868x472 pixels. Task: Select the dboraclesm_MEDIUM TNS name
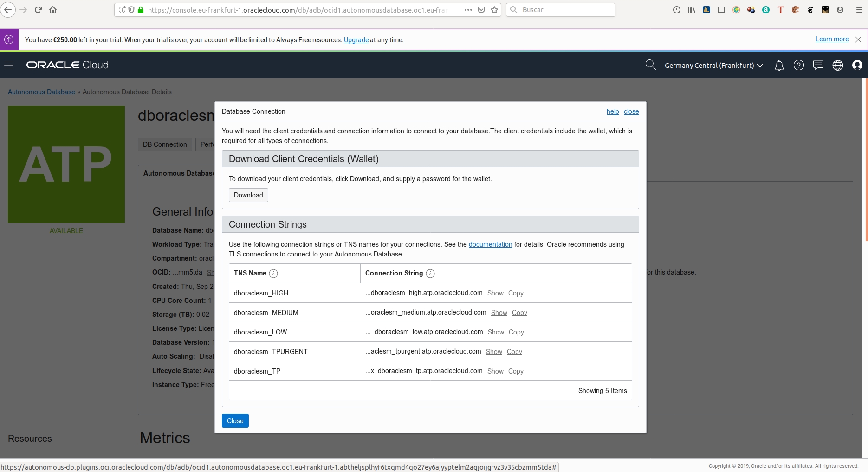click(x=266, y=313)
